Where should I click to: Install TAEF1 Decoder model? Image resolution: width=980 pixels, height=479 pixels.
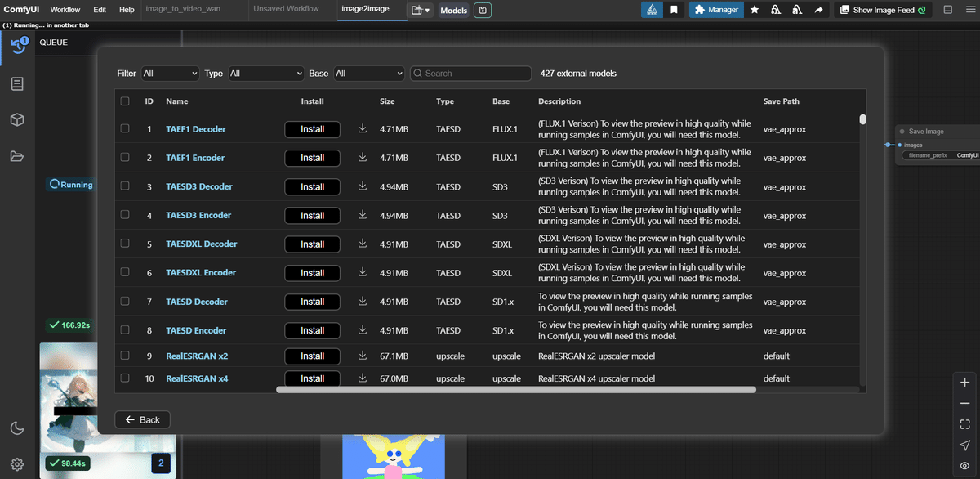tap(312, 129)
